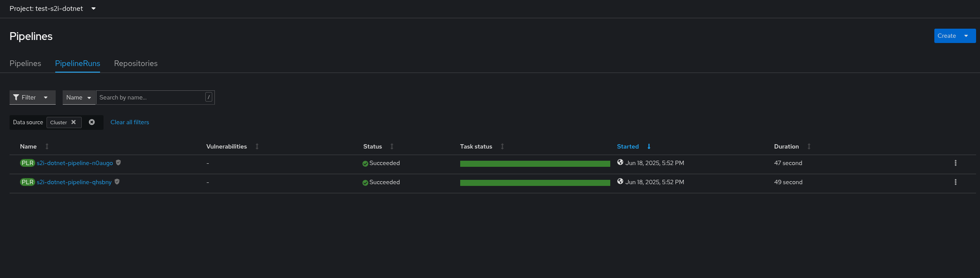The width and height of the screenshot is (980, 278).
Task: Sort table by Status column
Action: click(373, 146)
